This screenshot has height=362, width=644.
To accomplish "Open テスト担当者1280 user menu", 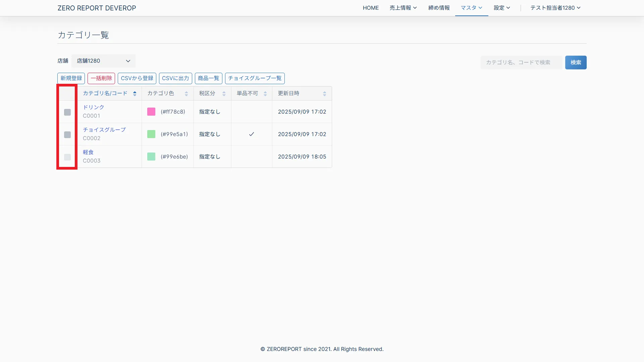I will point(555,8).
